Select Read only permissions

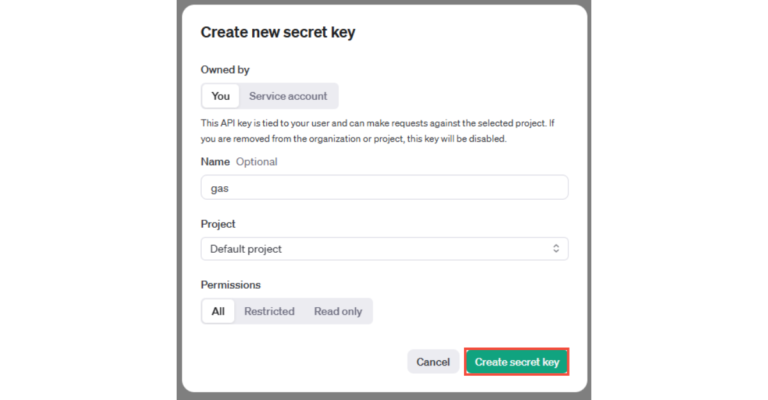click(338, 311)
